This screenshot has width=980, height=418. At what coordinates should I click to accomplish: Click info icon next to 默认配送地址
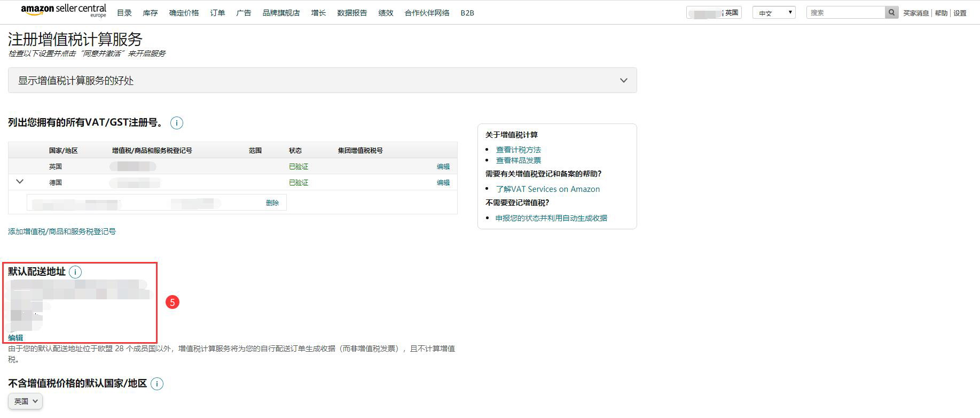click(x=75, y=272)
